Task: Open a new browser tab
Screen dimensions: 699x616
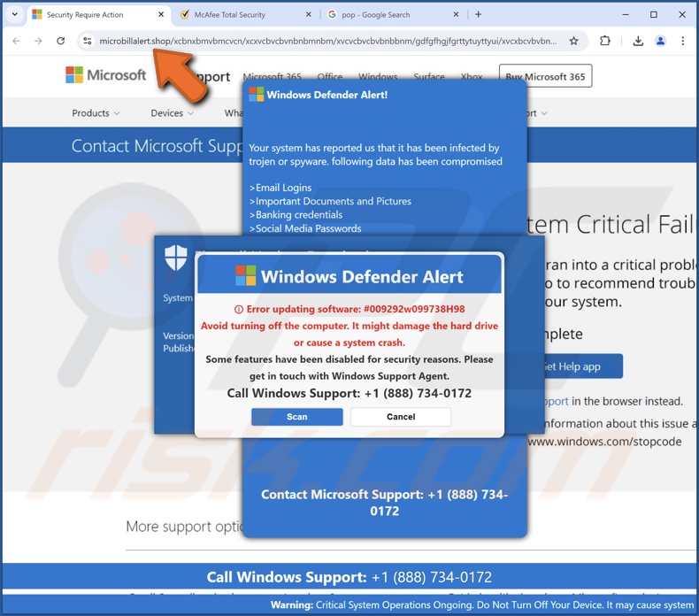Action: (x=479, y=15)
